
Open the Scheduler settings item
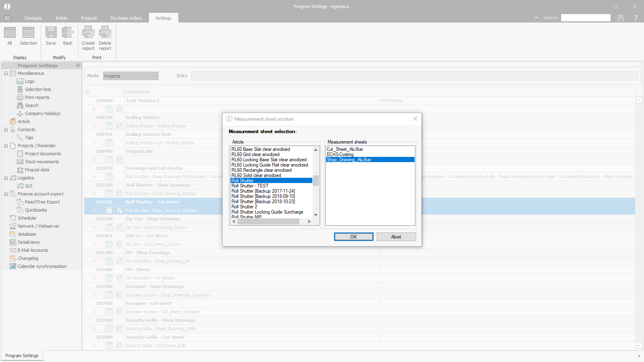[27, 218]
